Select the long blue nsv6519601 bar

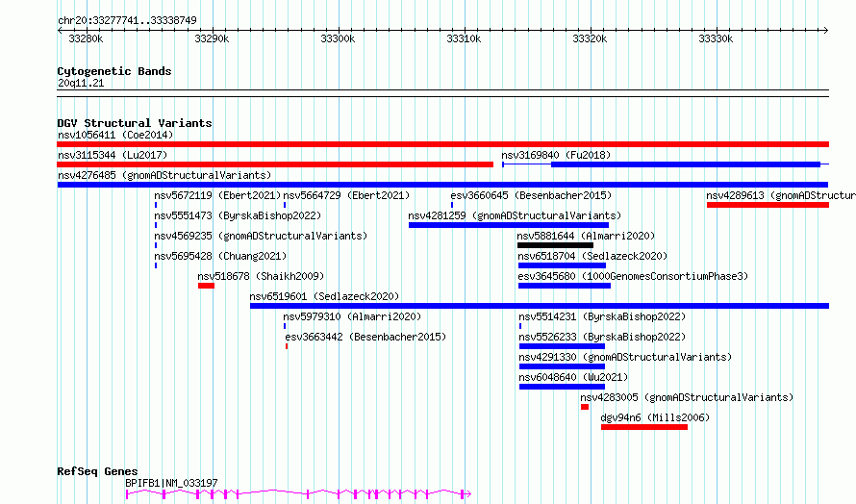(540, 306)
